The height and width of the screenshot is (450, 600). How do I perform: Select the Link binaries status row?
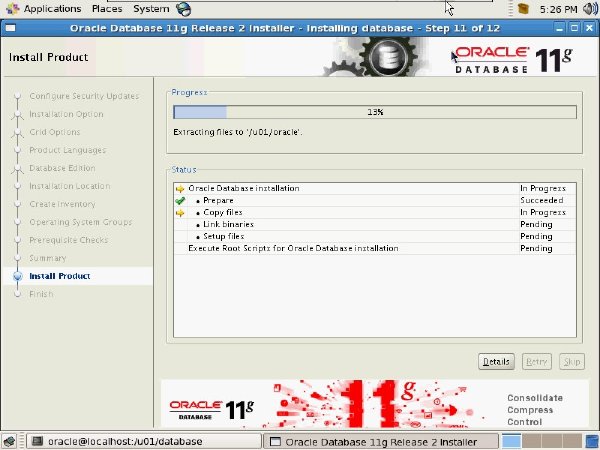coord(375,224)
